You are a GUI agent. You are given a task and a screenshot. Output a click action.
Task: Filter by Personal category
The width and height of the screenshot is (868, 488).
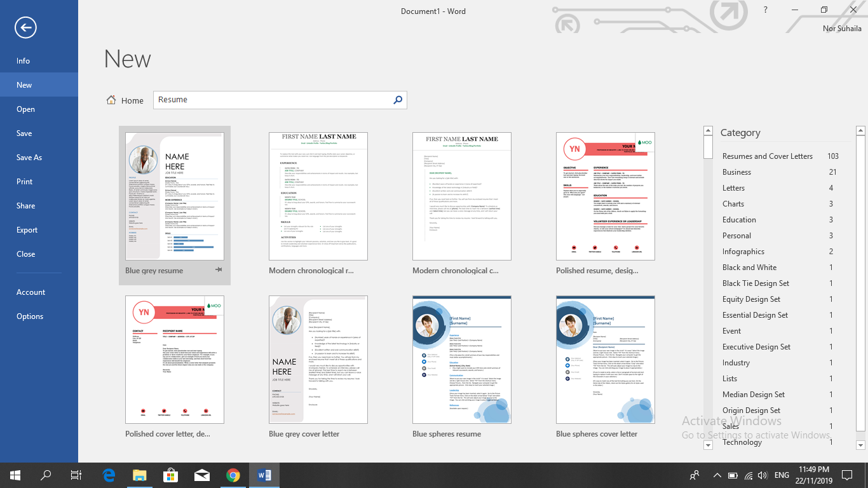click(x=782, y=236)
